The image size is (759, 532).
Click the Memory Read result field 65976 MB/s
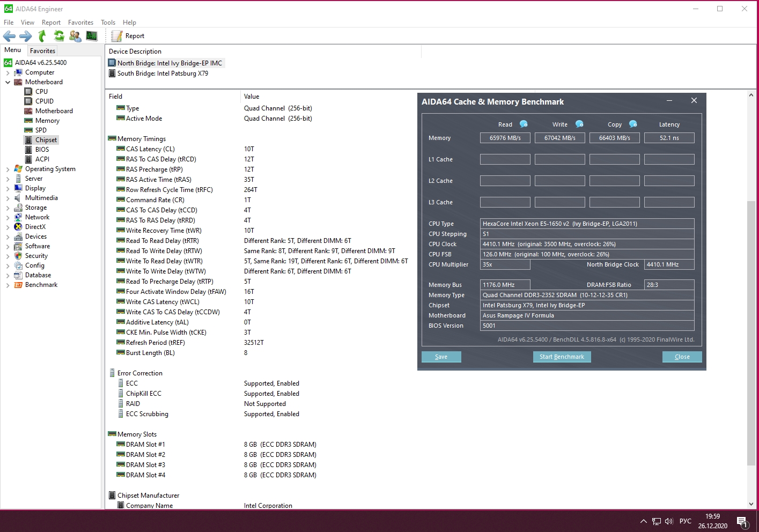505,138
